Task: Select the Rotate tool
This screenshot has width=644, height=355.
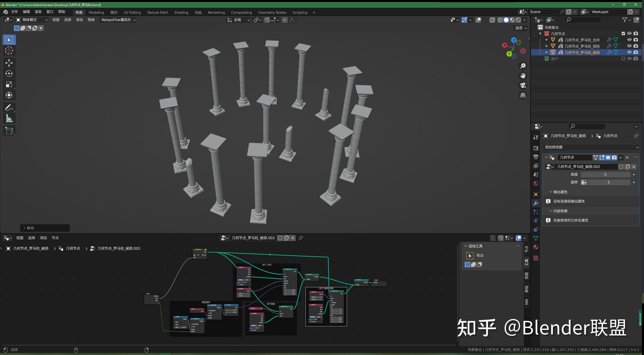Action: [9, 73]
